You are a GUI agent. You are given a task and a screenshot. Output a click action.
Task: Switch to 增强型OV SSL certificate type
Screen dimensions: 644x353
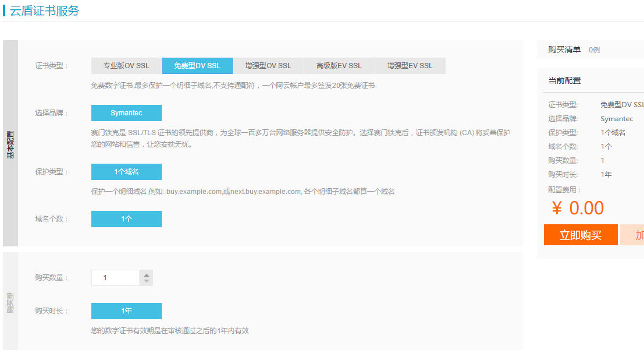[268, 66]
